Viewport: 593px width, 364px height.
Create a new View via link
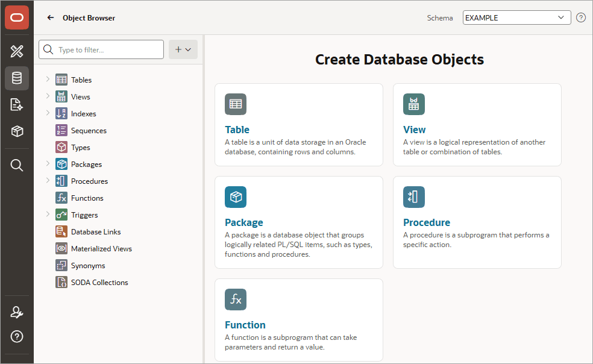pos(414,130)
